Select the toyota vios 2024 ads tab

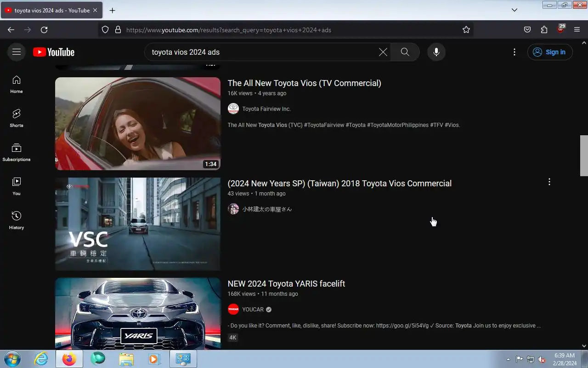pos(51,10)
